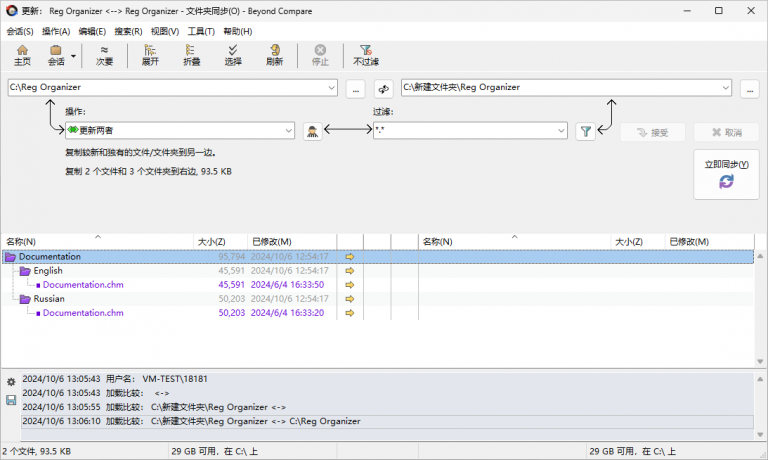Select log entry at 13:05:55
This screenshot has height=460, width=768.
tap(387, 407)
